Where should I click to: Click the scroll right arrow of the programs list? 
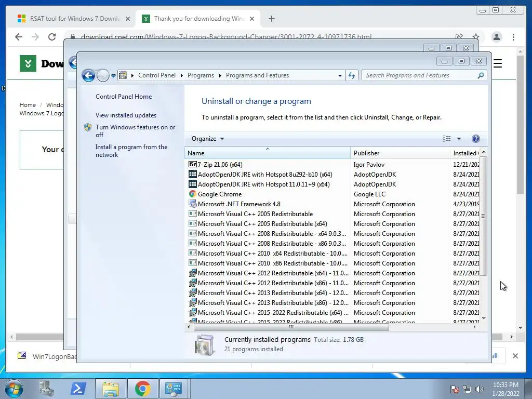pyautogui.click(x=474, y=327)
